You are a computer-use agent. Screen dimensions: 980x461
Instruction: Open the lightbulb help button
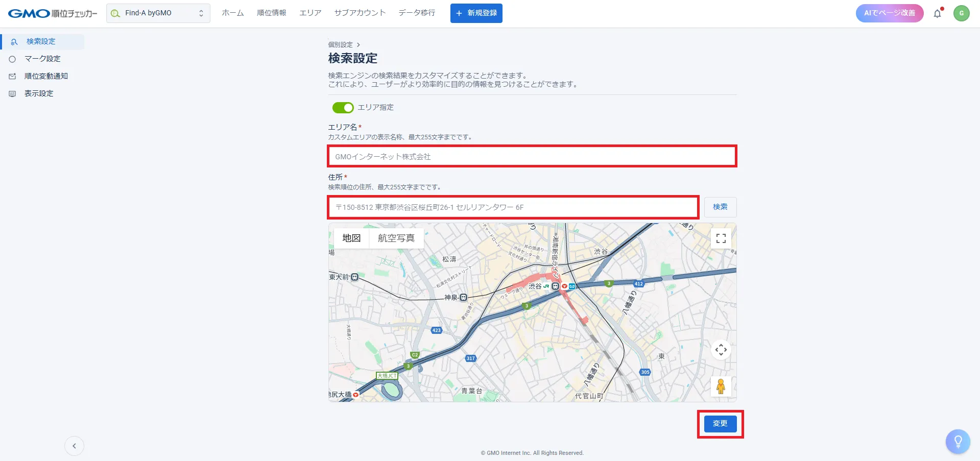[x=958, y=442]
